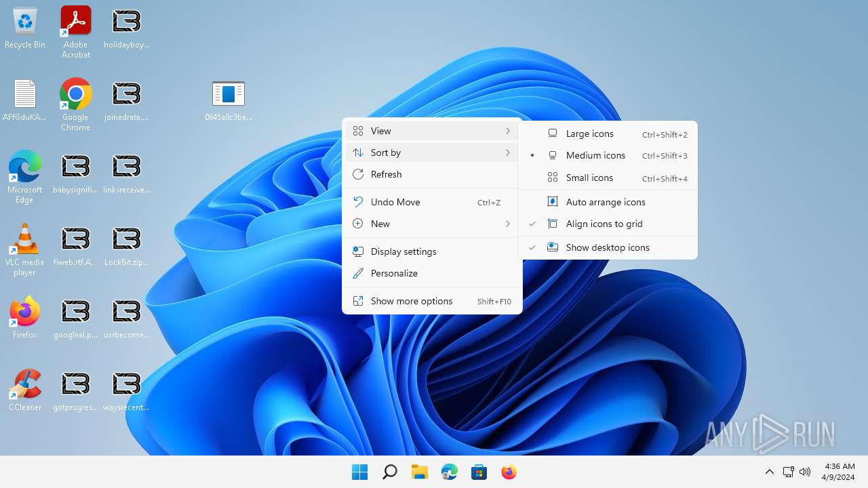Viewport: 868px width, 488px height.
Task: Open Display settings from context menu
Action: point(432,251)
